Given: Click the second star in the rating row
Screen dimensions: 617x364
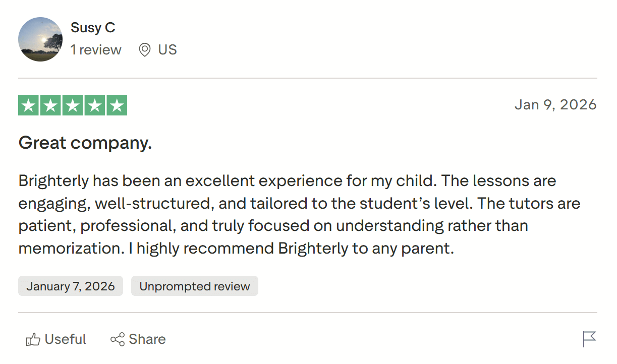Looking at the screenshot, I should click(50, 105).
